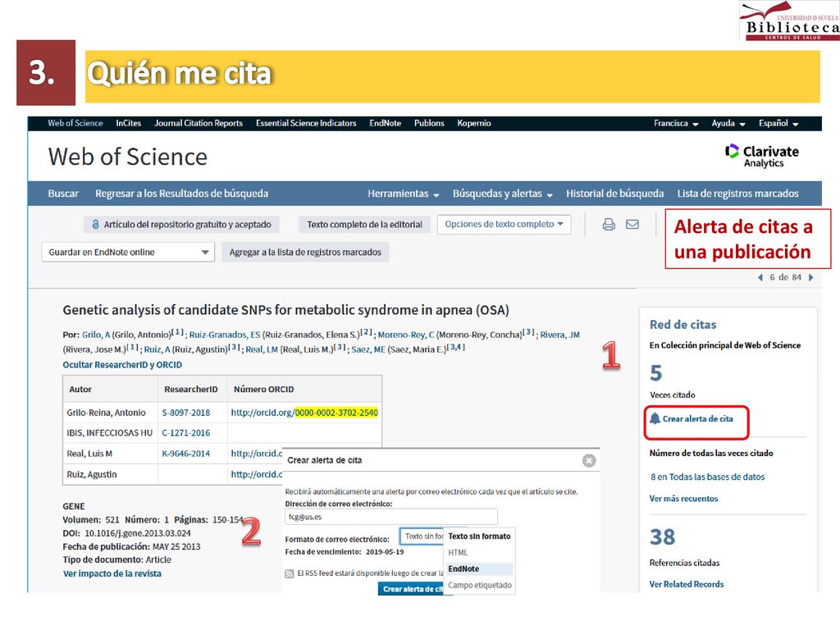Open the Español language dropdown

coord(778,123)
